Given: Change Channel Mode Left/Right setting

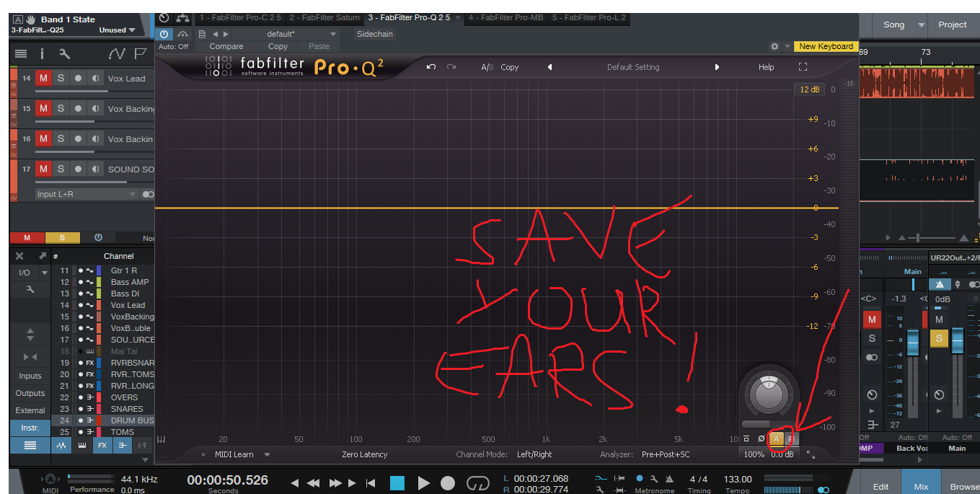Looking at the screenshot, I should [x=534, y=454].
